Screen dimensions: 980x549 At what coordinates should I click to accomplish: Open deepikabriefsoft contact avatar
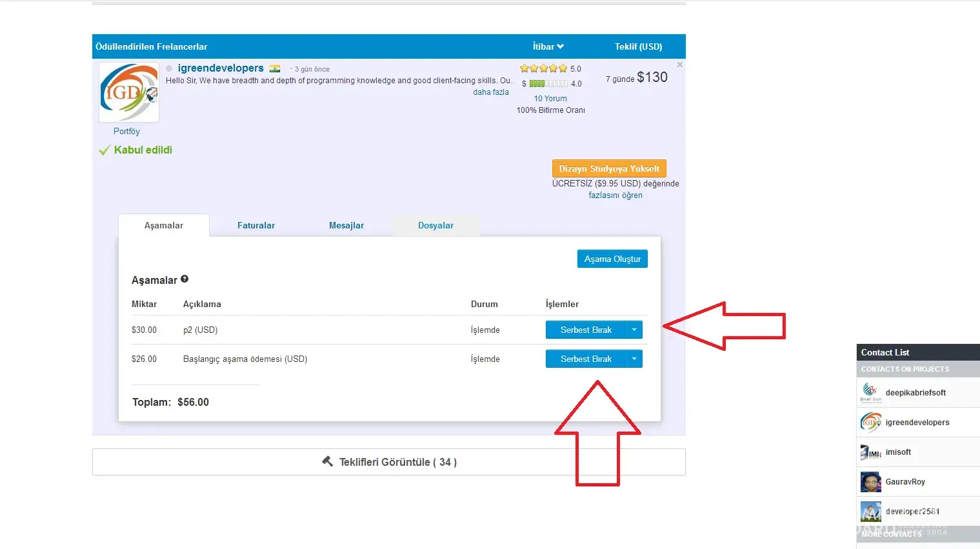click(x=871, y=392)
